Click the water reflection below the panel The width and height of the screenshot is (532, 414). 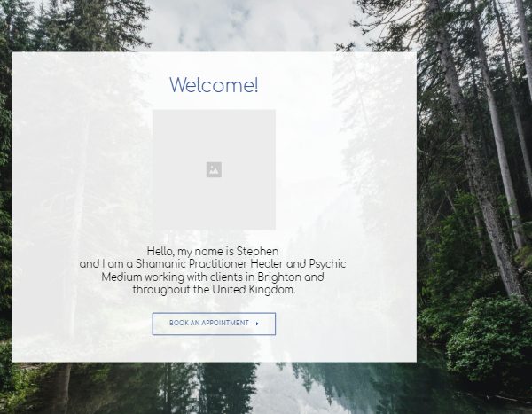point(271,388)
